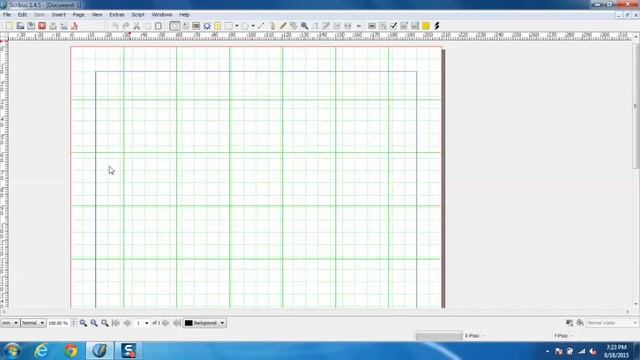The height and width of the screenshot is (360, 640).
Task: Select Edit Contents of Frame tool
Action: [x=315, y=26]
